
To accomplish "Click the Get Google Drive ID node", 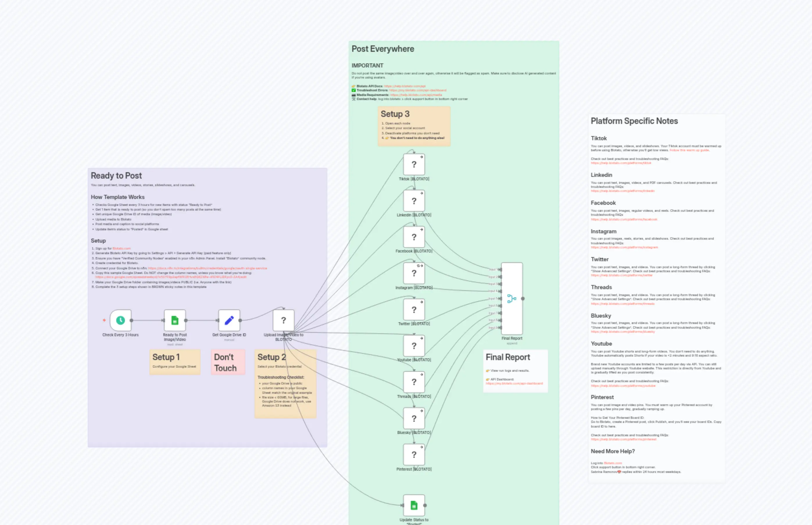I will point(229,320).
